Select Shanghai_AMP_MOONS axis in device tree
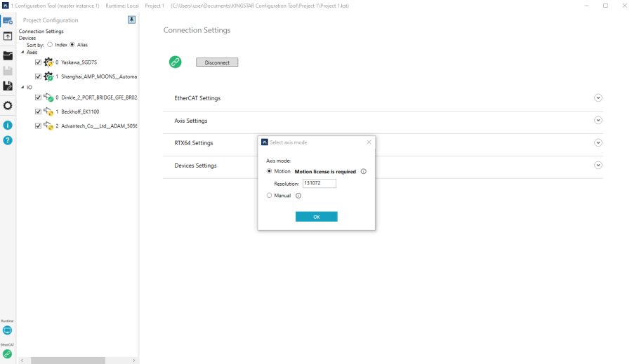632x364 pixels. 98,76
